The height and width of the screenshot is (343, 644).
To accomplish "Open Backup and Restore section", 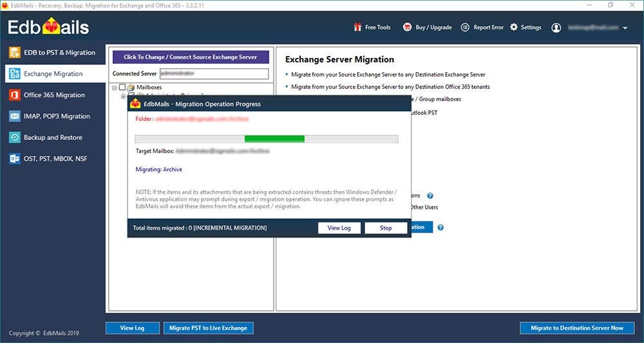I will point(55,138).
